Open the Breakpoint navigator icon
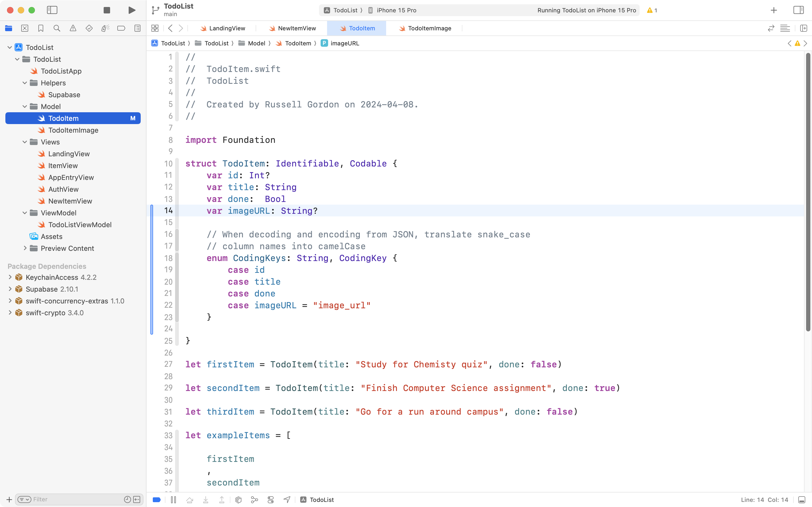 [121, 28]
